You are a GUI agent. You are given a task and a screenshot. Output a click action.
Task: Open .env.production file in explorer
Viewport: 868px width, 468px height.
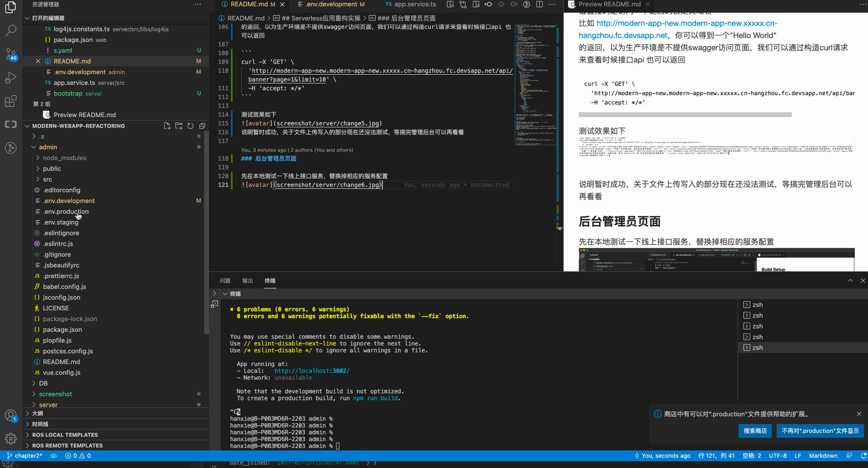pos(66,211)
